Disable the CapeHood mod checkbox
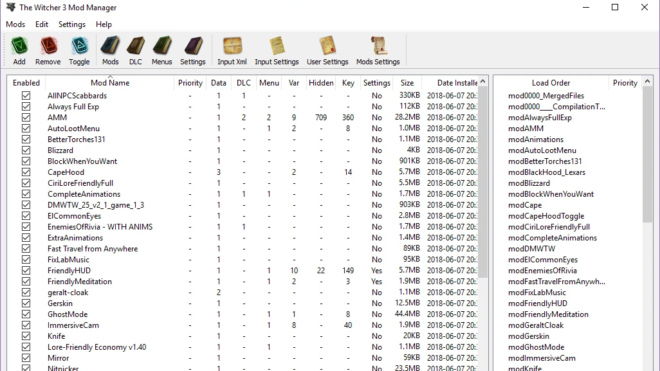Screen dimensions: 660x371 pos(26,172)
